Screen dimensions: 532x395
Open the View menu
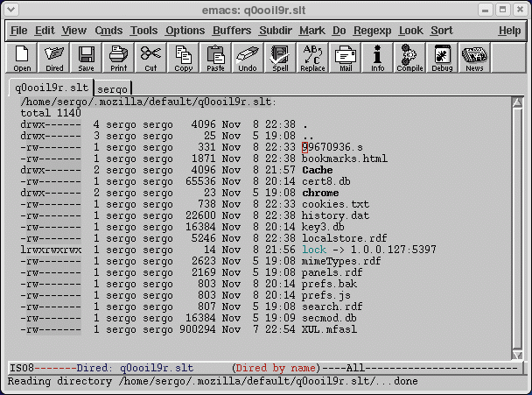click(74, 31)
